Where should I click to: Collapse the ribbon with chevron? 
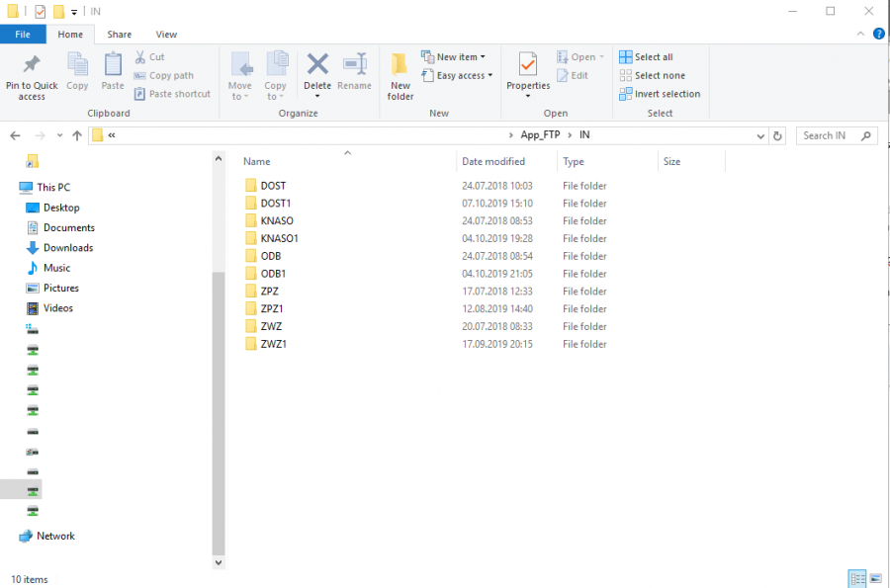860,34
